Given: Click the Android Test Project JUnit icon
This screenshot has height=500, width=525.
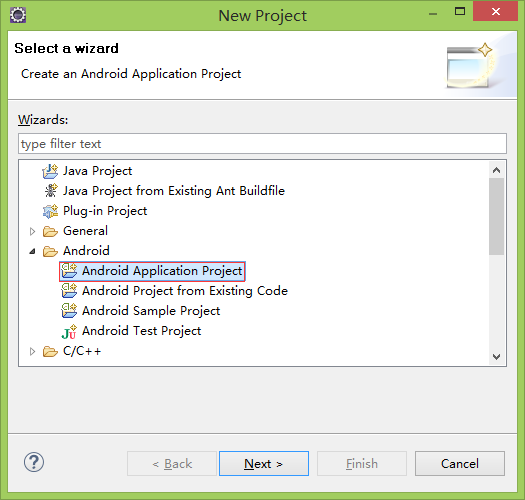Looking at the screenshot, I should click(x=69, y=331).
